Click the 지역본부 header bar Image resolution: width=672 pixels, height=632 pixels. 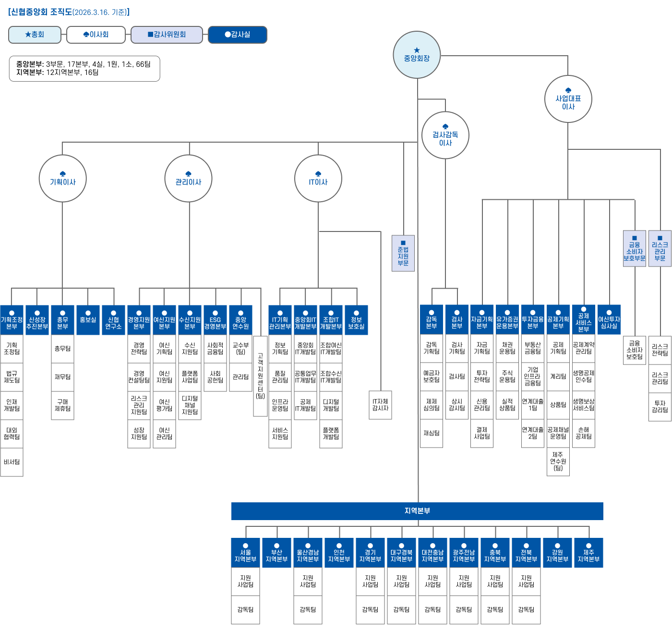click(417, 511)
